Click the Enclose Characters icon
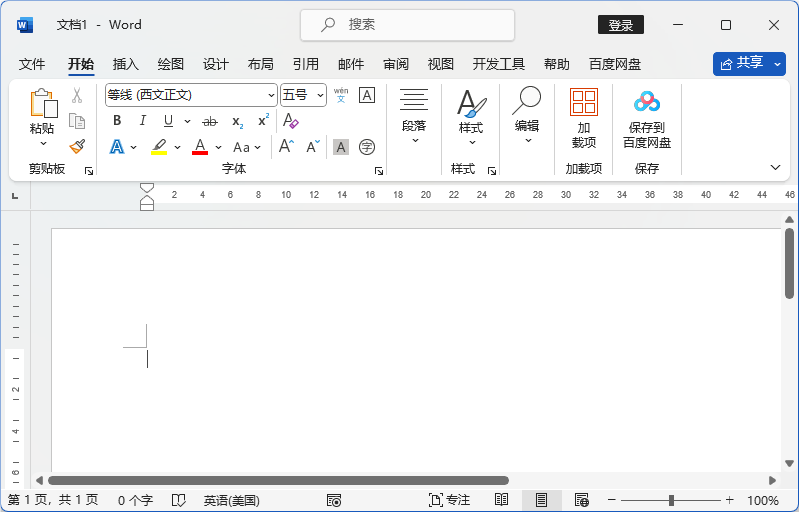This screenshot has height=512, width=799. (x=367, y=147)
